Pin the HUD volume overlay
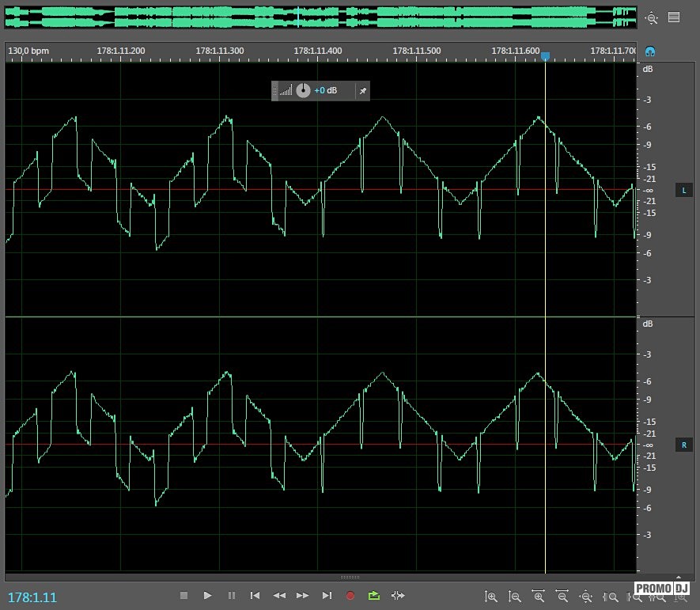The image size is (700, 610). 362,91
